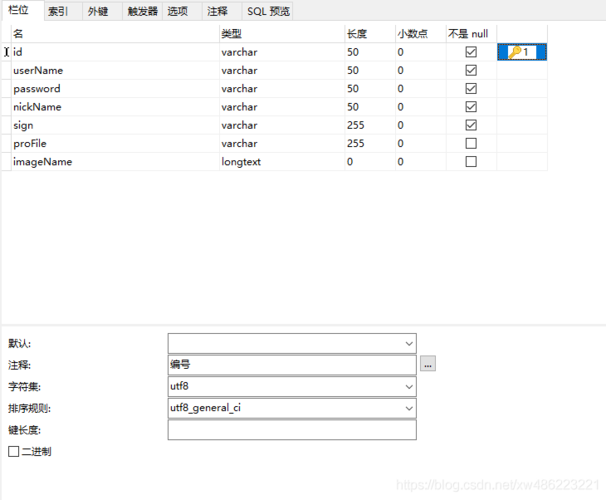Click length 255 in proFile row
606x500 pixels.
click(370, 143)
